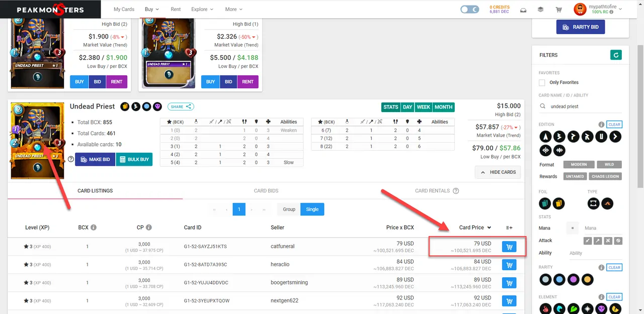Screen dimensions: 644x314
Task: Click the purple death element badge beside Undead Priest
Action: pyautogui.click(x=158, y=107)
